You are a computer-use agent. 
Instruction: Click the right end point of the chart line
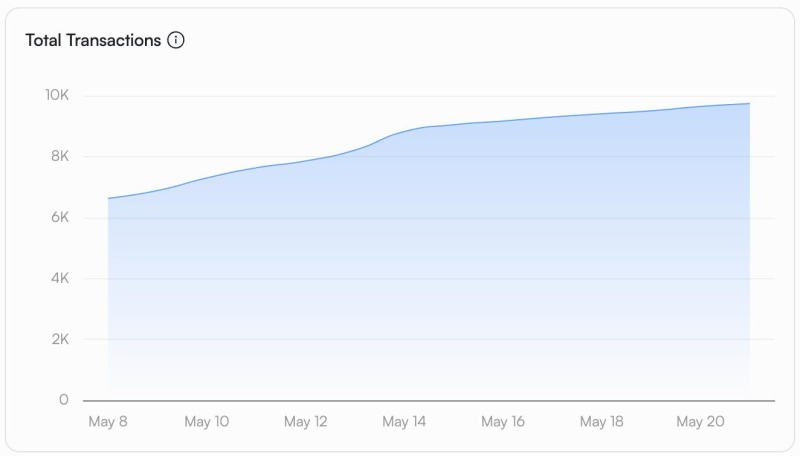(749, 104)
